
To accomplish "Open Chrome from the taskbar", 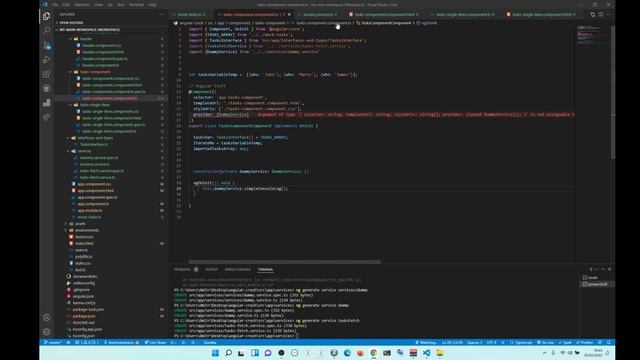I will [x=373, y=353].
